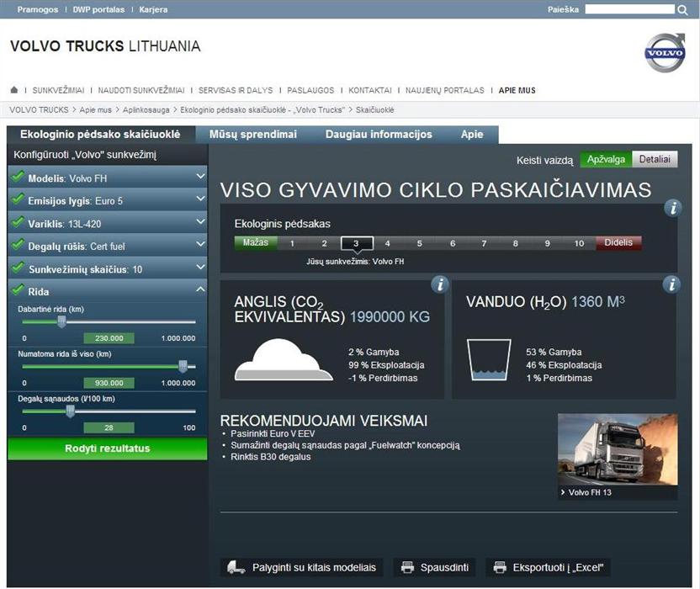Open the Karjera top link

click(153, 9)
